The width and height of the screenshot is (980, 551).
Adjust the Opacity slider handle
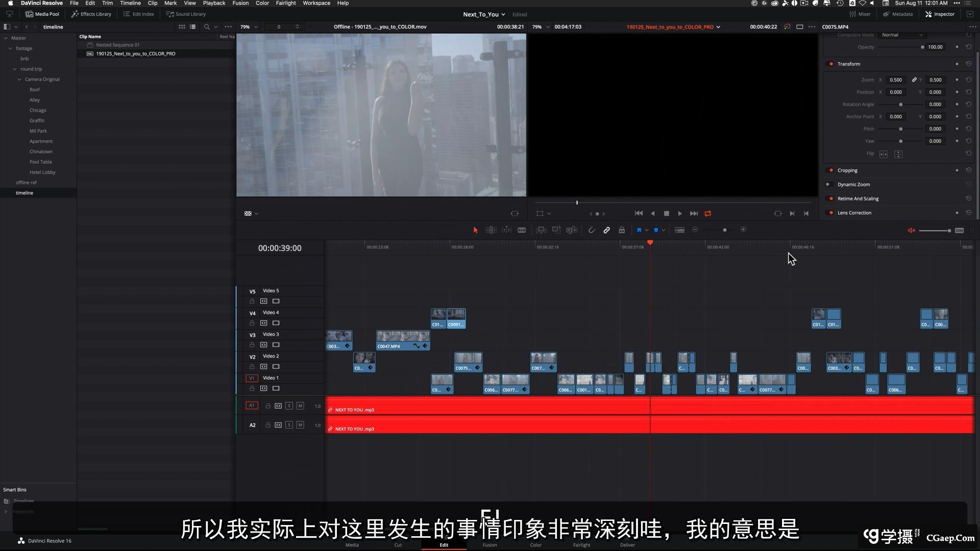pyautogui.click(x=922, y=47)
